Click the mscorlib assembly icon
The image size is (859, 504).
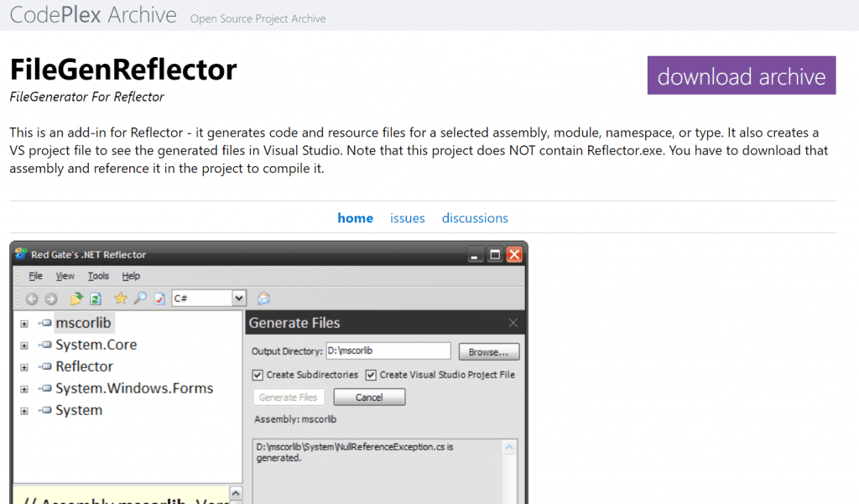(x=45, y=323)
